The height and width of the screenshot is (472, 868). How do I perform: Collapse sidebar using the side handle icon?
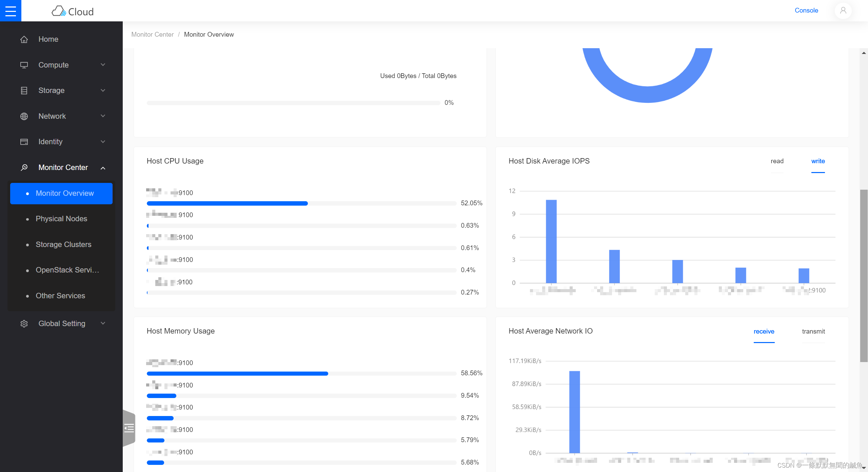click(x=129, y=428)
